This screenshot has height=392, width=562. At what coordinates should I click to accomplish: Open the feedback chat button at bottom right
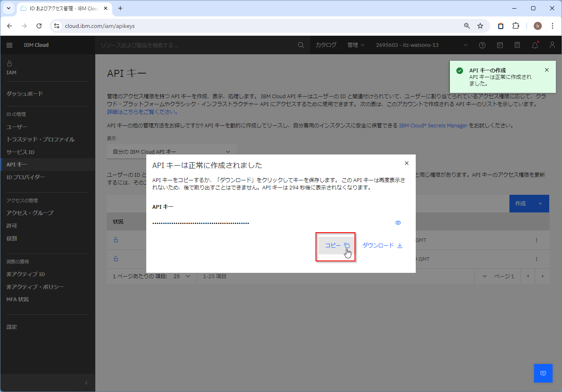[543, 373]
